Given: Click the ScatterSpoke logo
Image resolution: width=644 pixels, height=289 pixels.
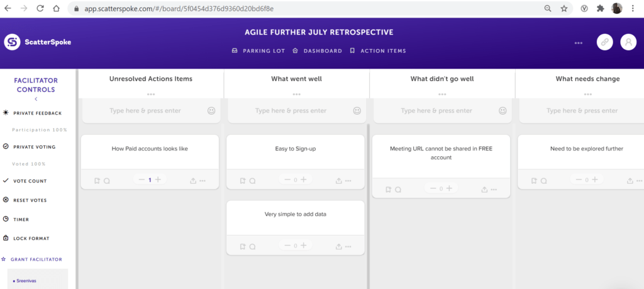Looking at the screenshot, I should pos(38,42).
